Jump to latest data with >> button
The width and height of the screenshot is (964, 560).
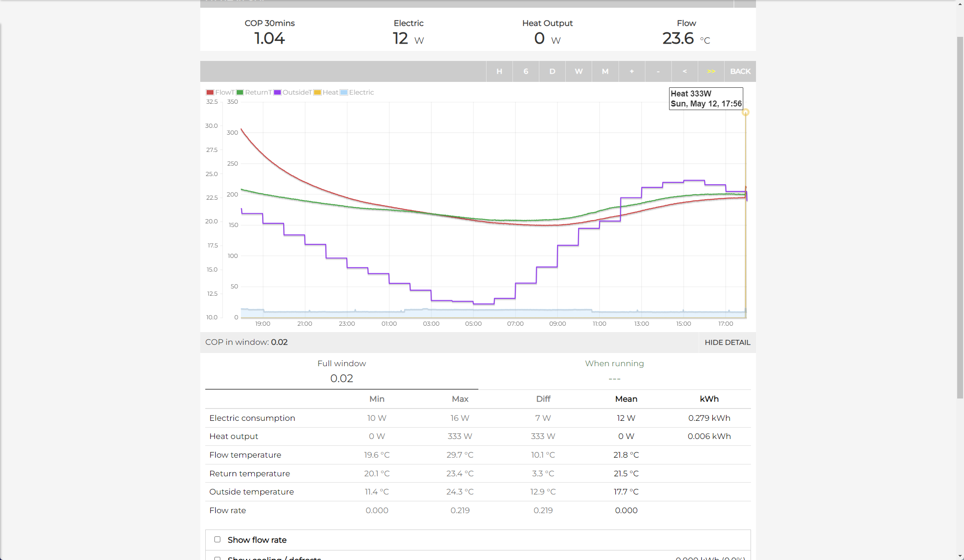tap(711, 71)
